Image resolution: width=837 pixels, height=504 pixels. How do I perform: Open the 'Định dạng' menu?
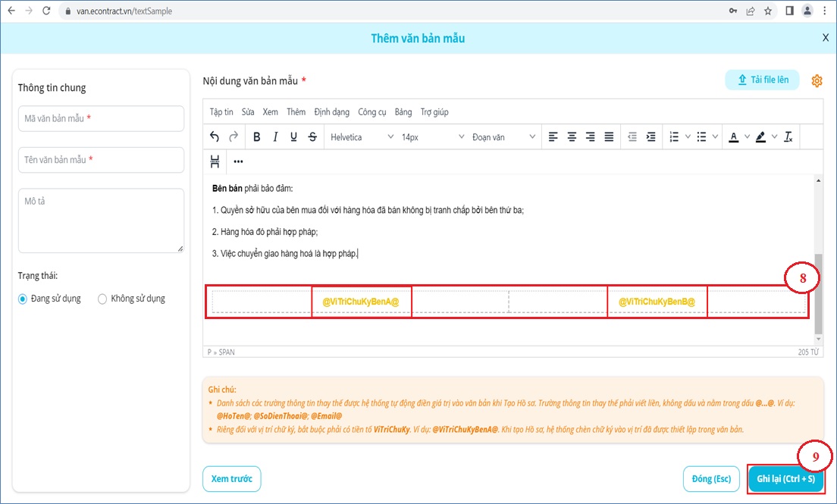click(x=331, y=112)
